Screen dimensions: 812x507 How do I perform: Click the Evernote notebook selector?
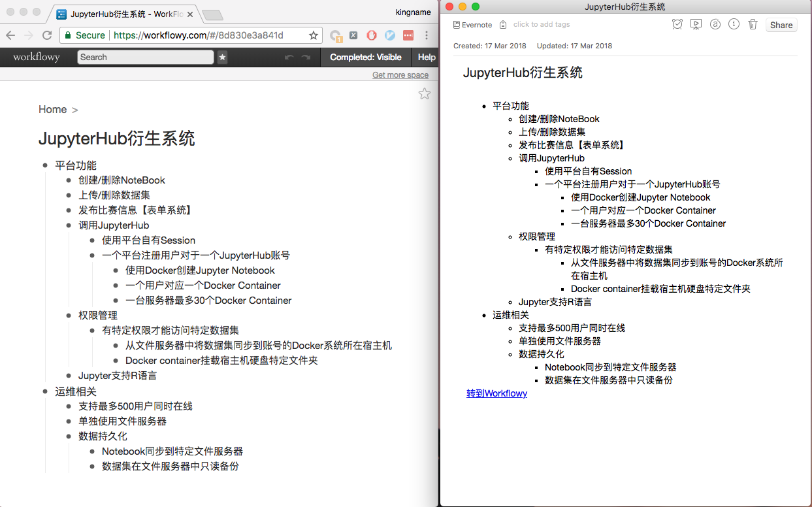coord(473,25)
